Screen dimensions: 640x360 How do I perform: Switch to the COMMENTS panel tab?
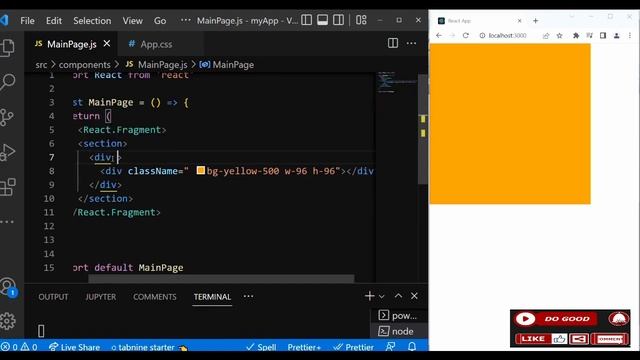[155, 297]
